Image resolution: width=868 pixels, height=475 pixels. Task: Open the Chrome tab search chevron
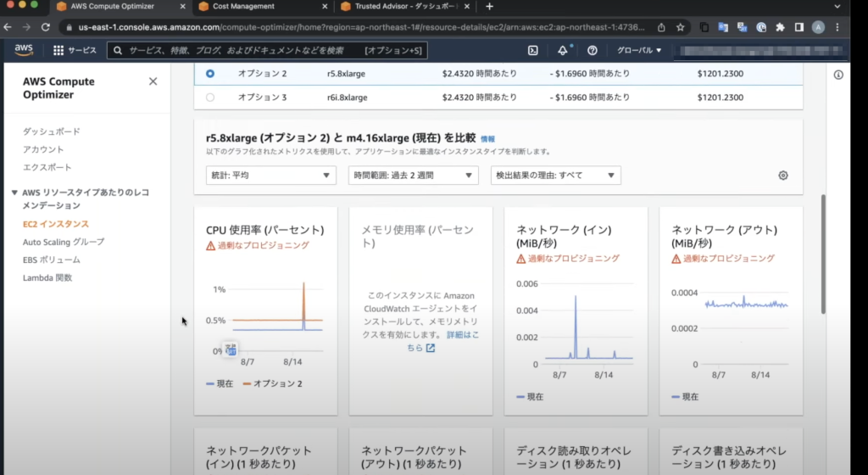pos(837,7)
